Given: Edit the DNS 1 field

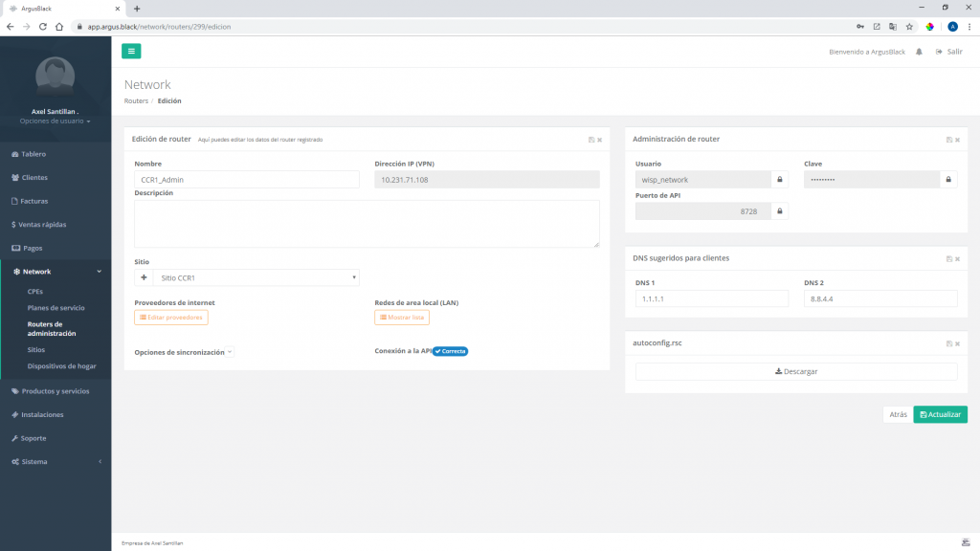Looking at the screenshot, I should coord(712,298).
